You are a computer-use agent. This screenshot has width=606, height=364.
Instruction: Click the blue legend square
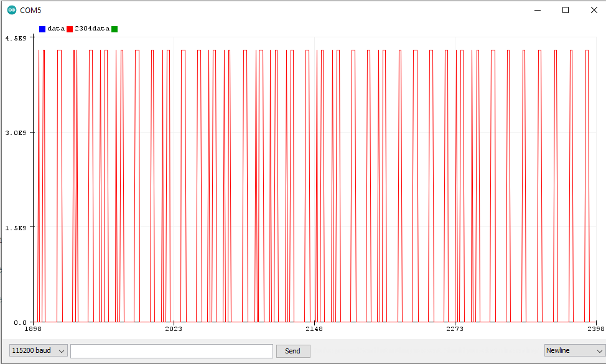tap(42, 29)
